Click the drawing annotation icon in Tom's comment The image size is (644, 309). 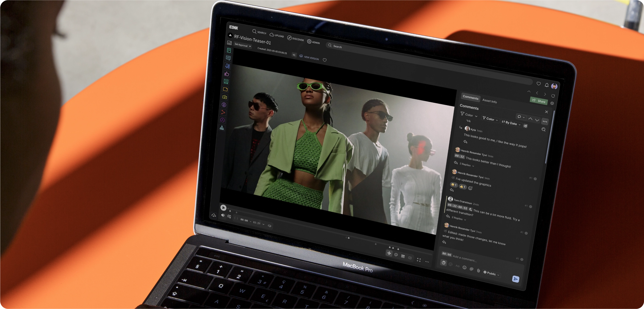point(470,209)
